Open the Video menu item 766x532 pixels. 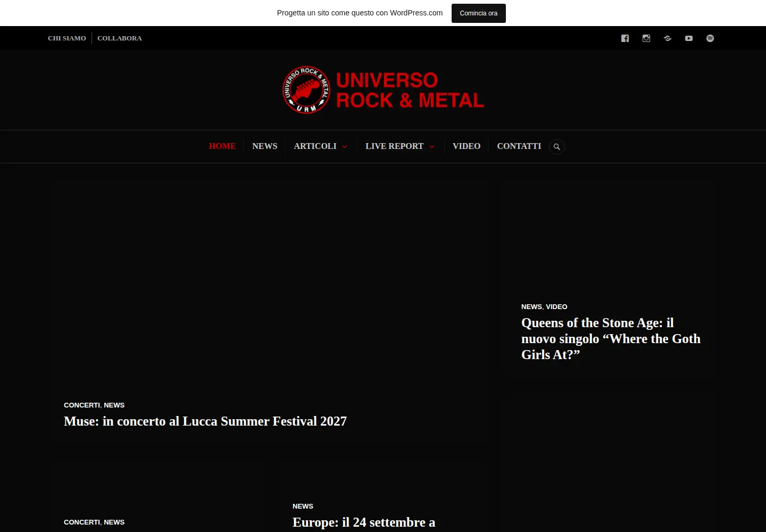(x=467, y=146)
